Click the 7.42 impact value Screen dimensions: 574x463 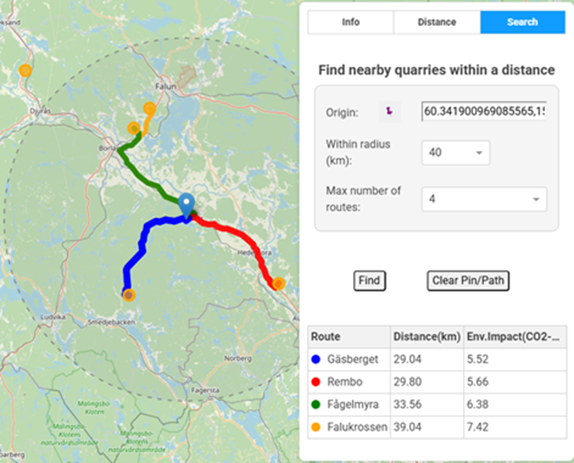click(x=477, y=427)
